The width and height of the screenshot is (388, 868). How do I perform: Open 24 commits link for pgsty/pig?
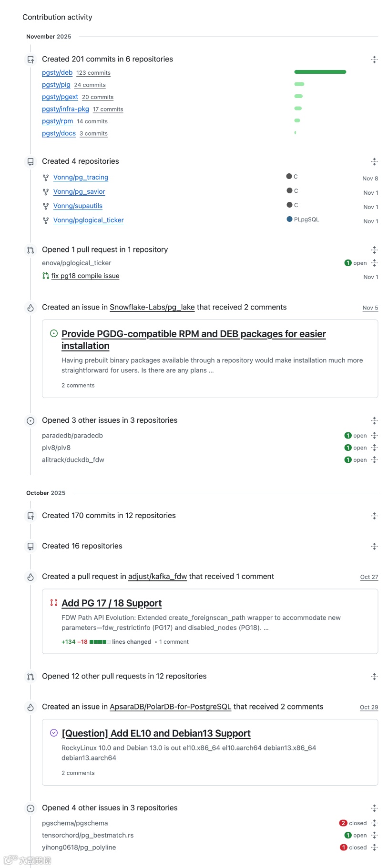pyautogui.click(x=90, y=85)
